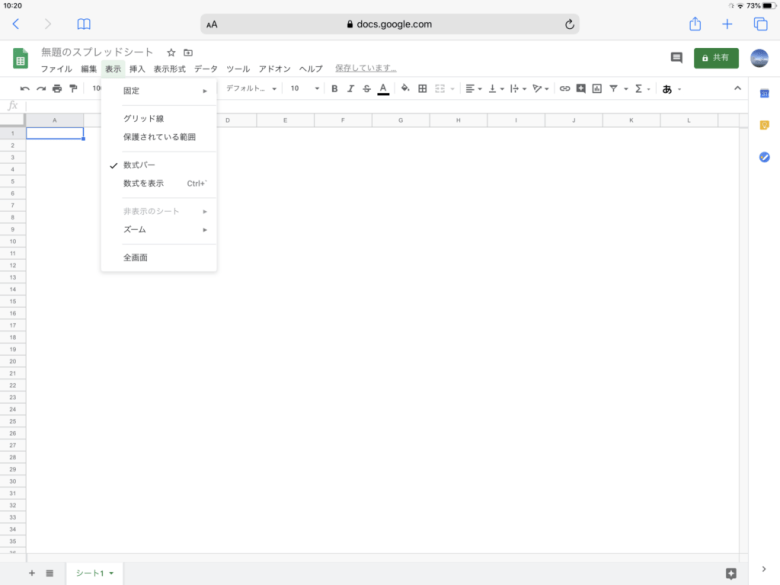Click the Safari address bar
Screen dimensions: 780x585
[389, 24]
